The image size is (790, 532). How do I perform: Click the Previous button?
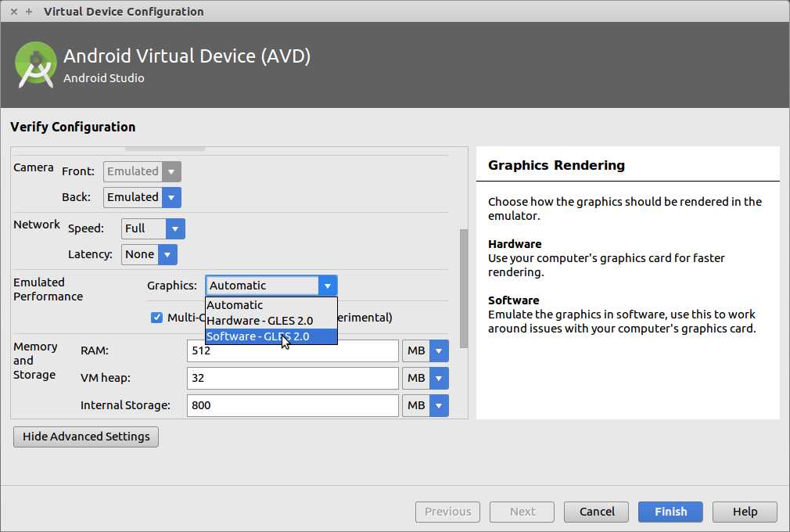point(447,512)
